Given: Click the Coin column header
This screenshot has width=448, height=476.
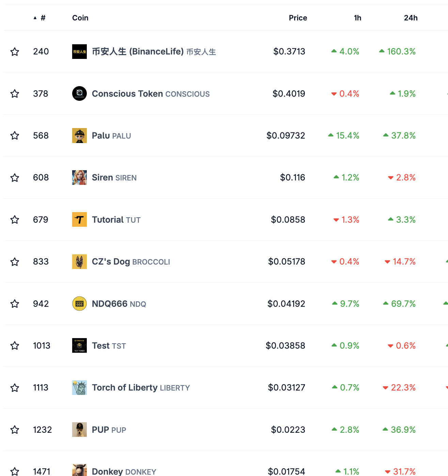Looking at the screenshot, I should 80,18.
